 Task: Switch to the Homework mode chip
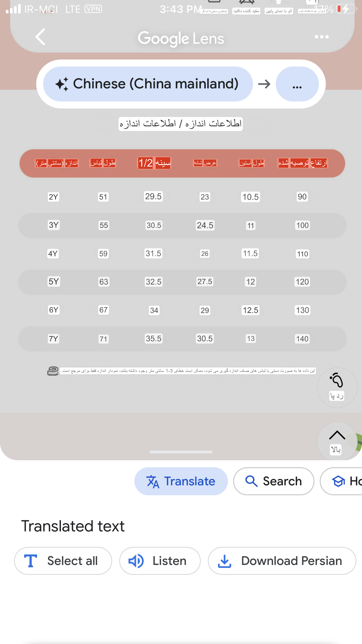(x=341, y=481)
